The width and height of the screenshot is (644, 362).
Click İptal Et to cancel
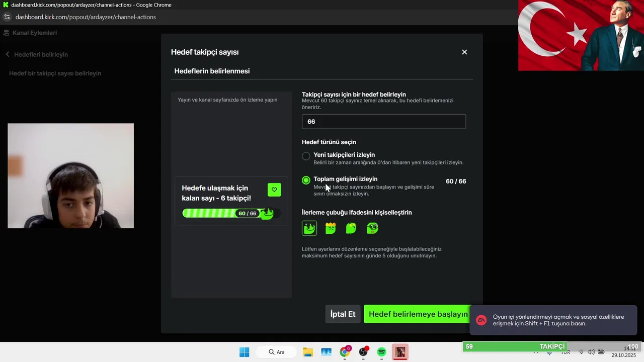point(343,314)
